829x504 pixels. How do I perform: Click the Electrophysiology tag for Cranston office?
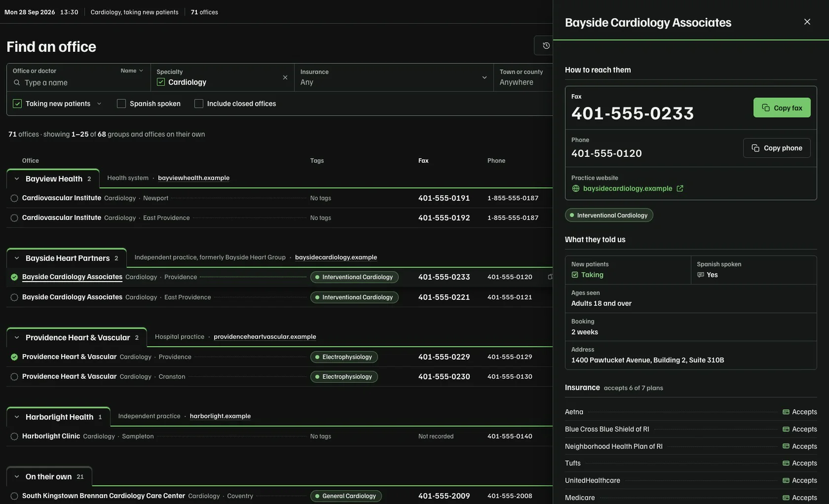point(344,377)
